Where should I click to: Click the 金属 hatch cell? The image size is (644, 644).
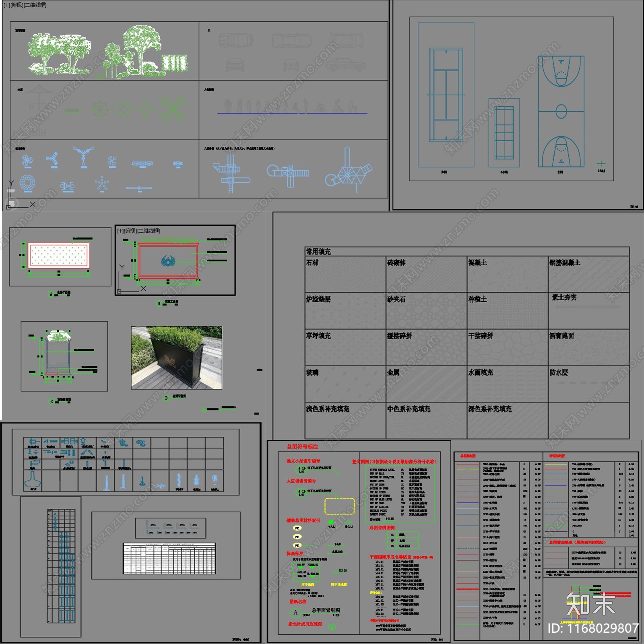(427, 384)
